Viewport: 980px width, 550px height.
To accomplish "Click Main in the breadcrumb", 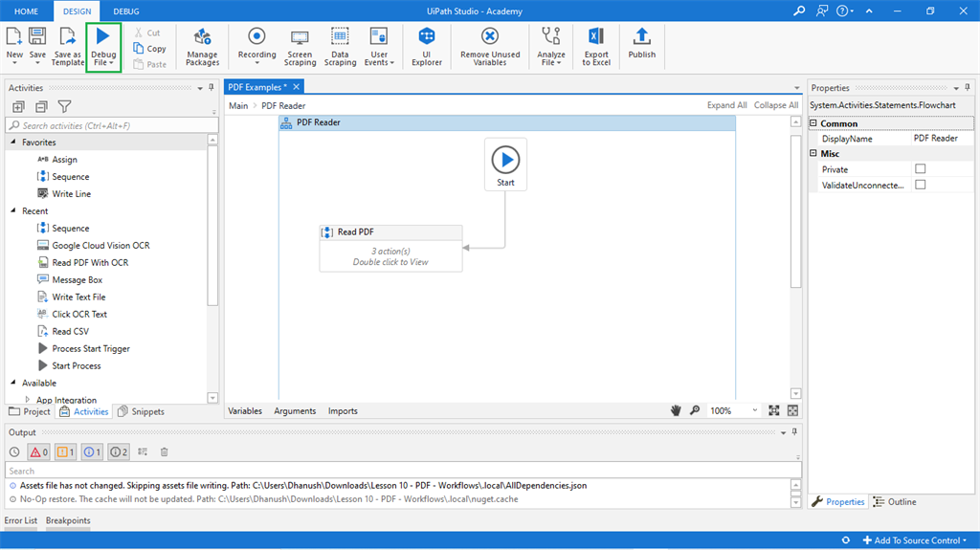I will click(238, 105).
